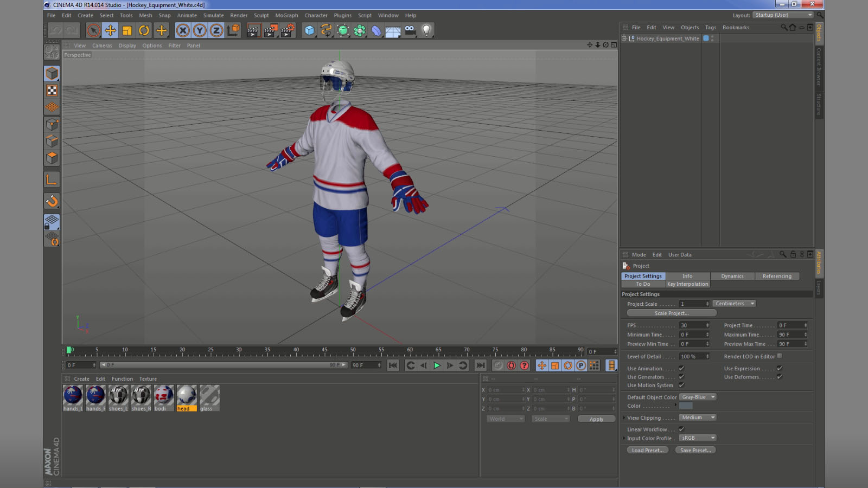868x488 pixels.
Task: Enable Polygons mode
Action: pyautogui.click(x=52, y=158)
